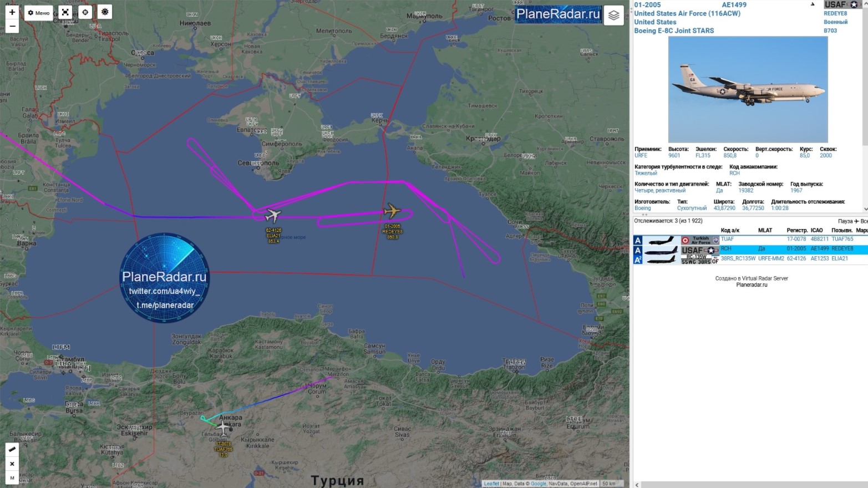
Task: Open the E-8C Joint STARS photo
Action: click(x=748, y=89)
